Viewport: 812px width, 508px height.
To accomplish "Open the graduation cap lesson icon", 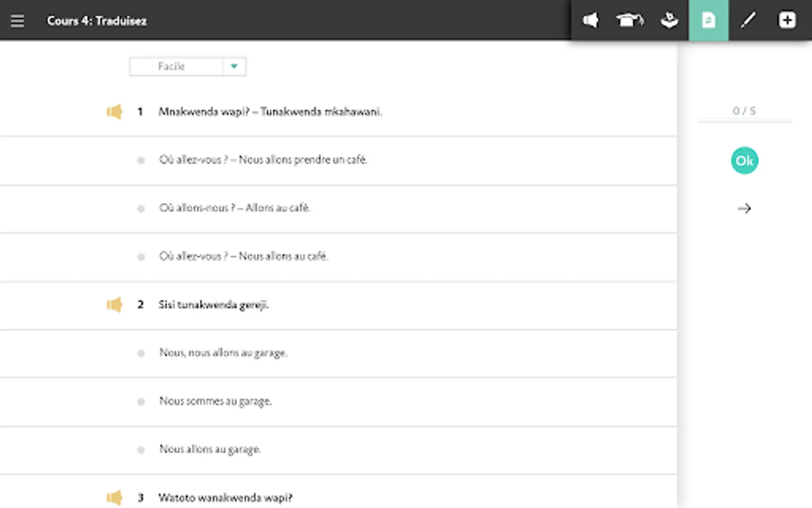I will (629, 20).
